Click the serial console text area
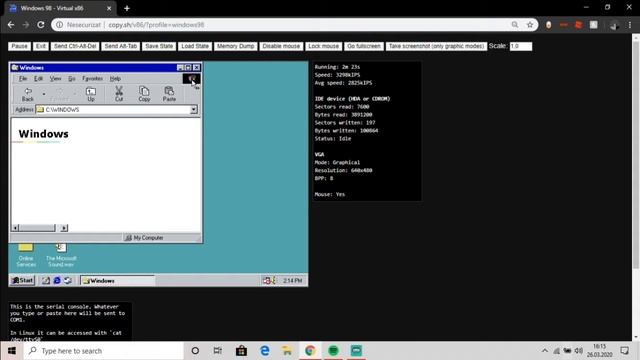The width and height of the screenshot is (640, 360). (70, 322)
